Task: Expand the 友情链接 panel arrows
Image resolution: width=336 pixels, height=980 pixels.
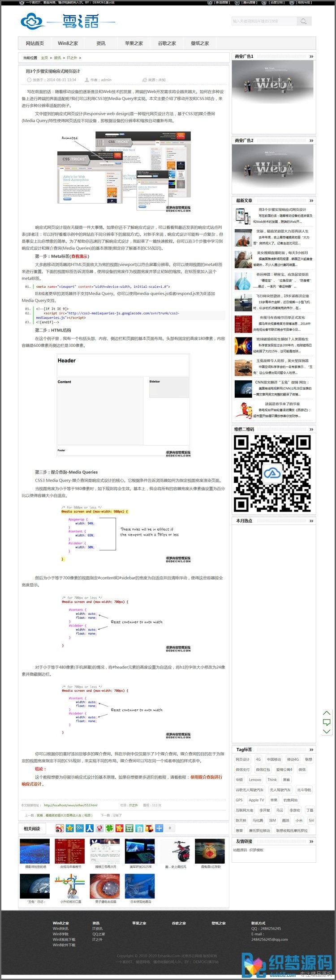Action: (311, 841)
